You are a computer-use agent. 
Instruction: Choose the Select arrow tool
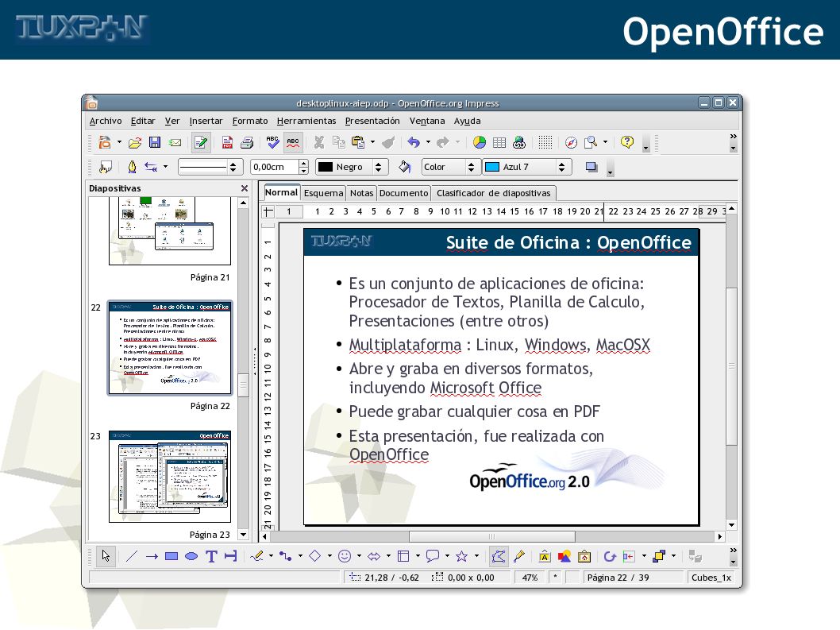[x=106, y=556]
